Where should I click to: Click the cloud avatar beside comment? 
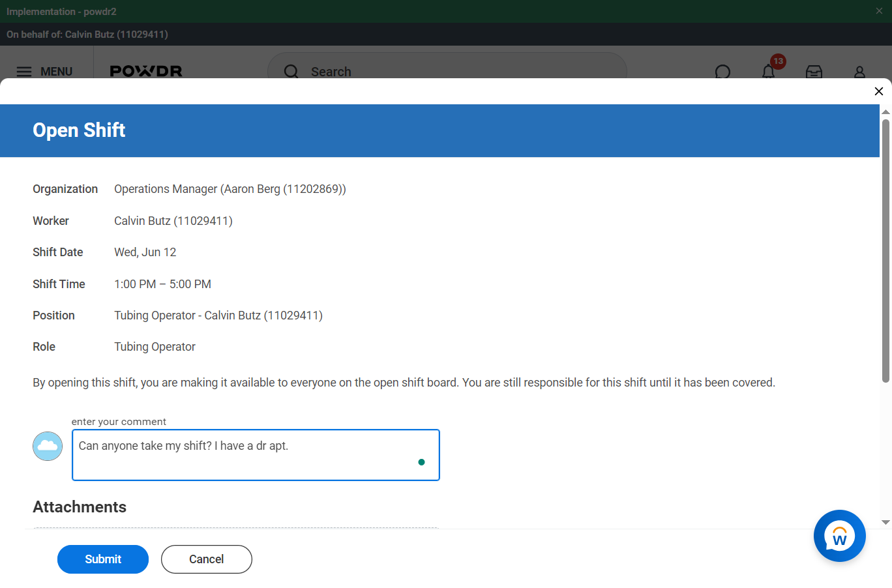[48, 446]
